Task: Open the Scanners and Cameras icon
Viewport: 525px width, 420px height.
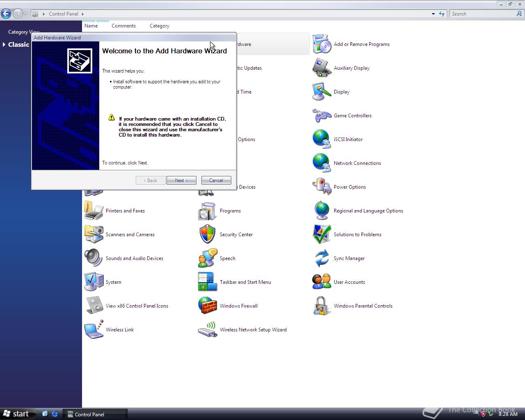Action: coord(94,235)
